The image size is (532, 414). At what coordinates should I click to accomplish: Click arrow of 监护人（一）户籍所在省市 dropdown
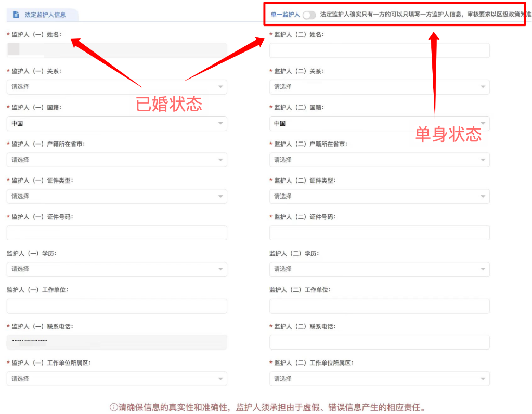coord(220,160)
